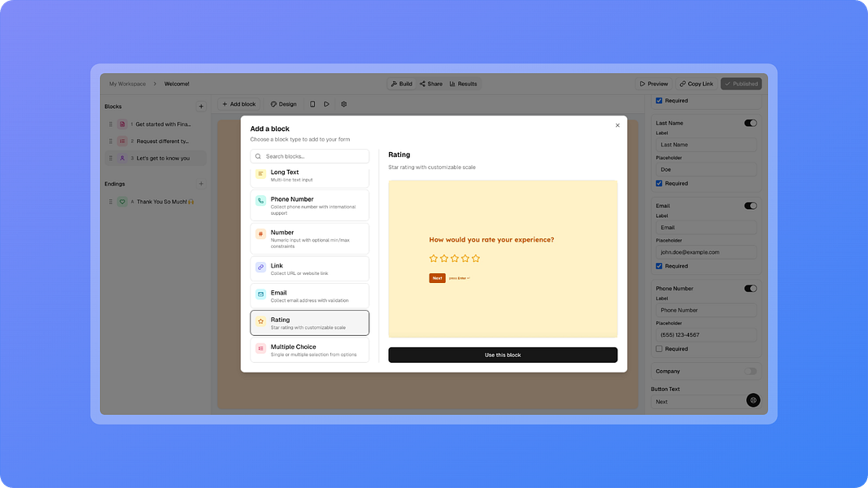The image size is (868, 488).
Task: Select the Link block type
Action: (309, 268)
